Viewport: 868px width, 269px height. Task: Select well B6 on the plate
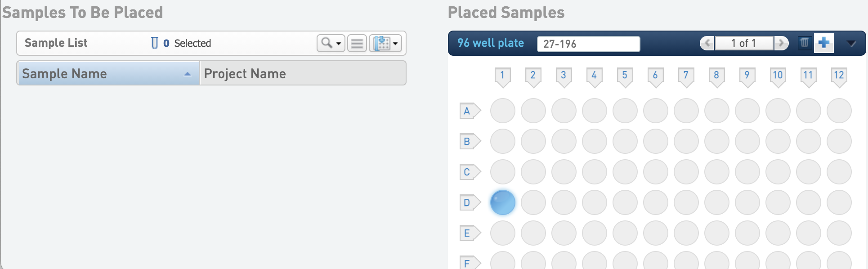tap(656, 141)
